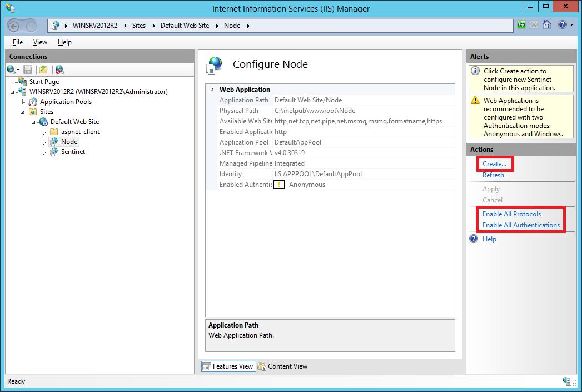The image size is (582, 392).
Task: Click the Up folder icon in Connections
Action: (44, 70)
